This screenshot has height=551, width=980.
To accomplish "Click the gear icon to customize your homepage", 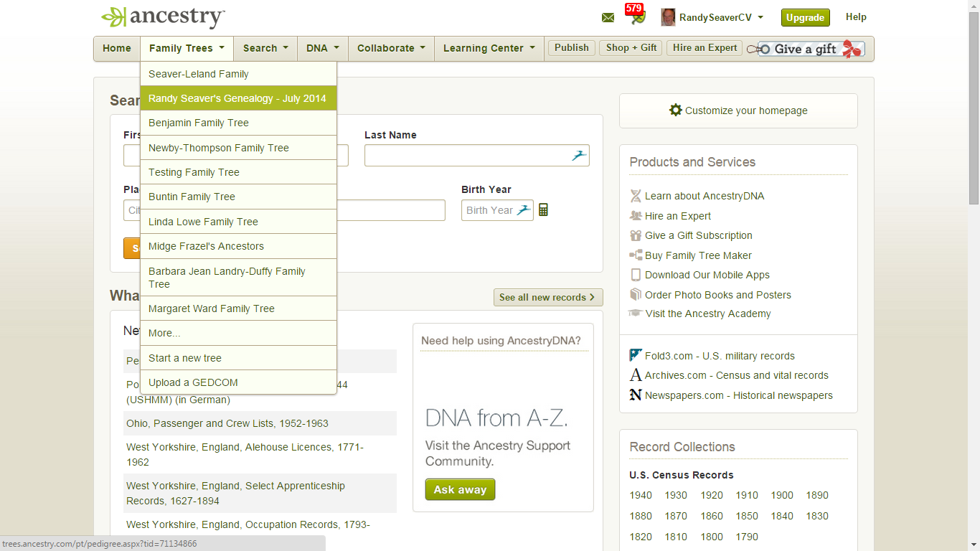I will click(x=675, y=110).
